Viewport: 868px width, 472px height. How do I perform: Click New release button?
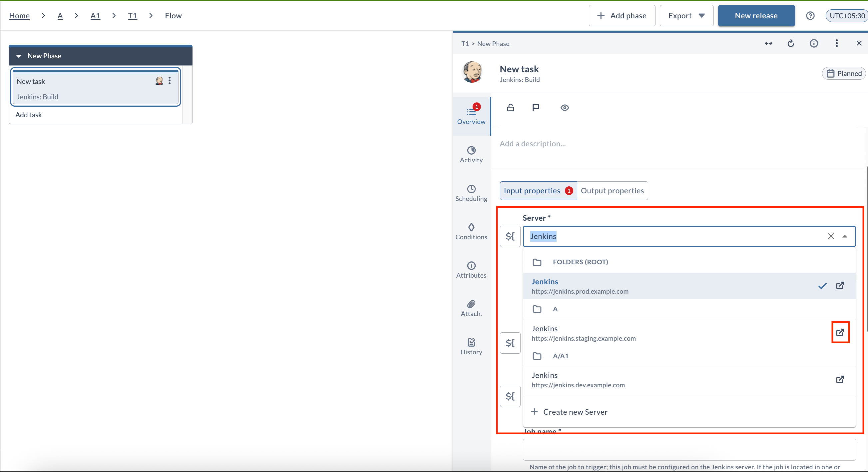pos(756,16)
